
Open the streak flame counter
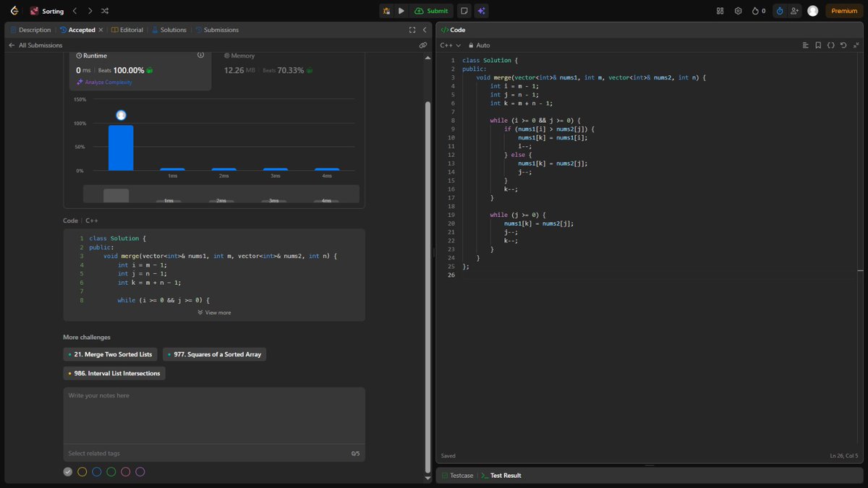(x=759, y=11)
